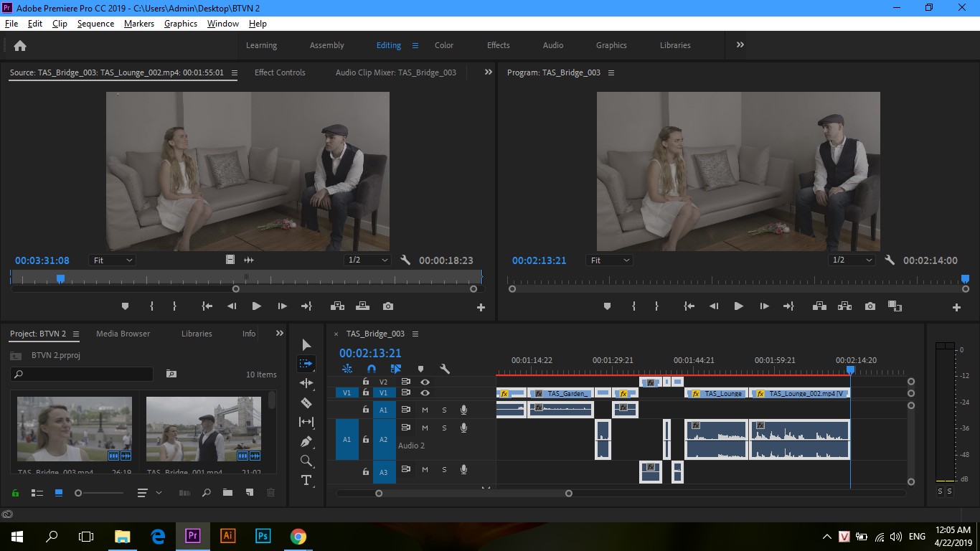The width and height of the screenshot is (980, 551).
Task: Open Source monitor Fit zoom dropdown
Action: click(x=113, y=260)
